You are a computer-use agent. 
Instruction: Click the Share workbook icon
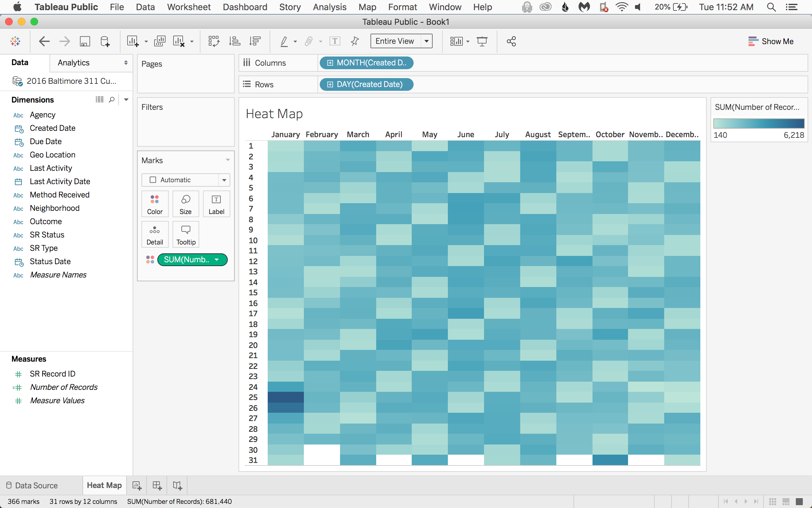pos(511,41)
